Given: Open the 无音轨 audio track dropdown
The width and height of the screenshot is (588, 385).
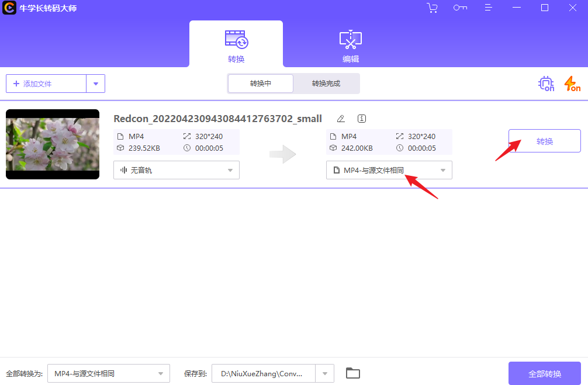Looking at the screenshot, I should click(x=176, y=170).
